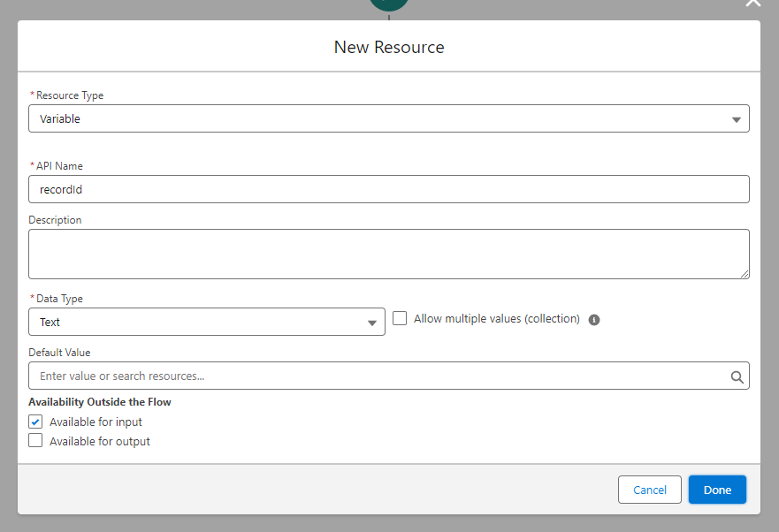Image resolution: width=779 pixels, height=532 pixels.
Task: Click the blue Done button
Action: tap(717, 490)
